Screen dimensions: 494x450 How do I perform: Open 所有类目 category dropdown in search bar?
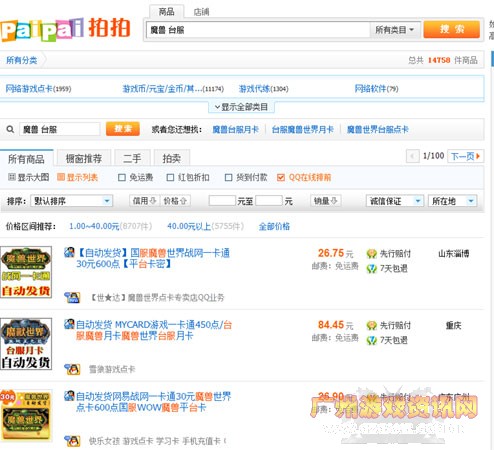[x=395, y=30]
